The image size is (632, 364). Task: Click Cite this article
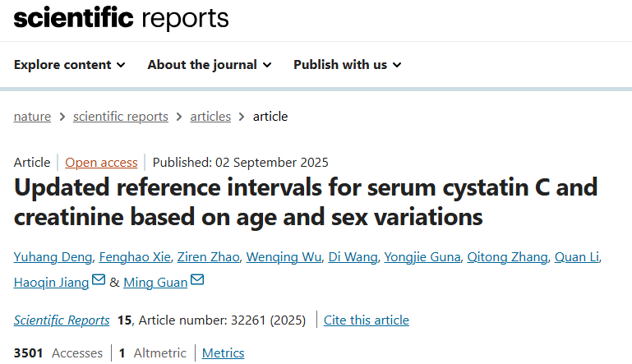click(x=366, y=320)
